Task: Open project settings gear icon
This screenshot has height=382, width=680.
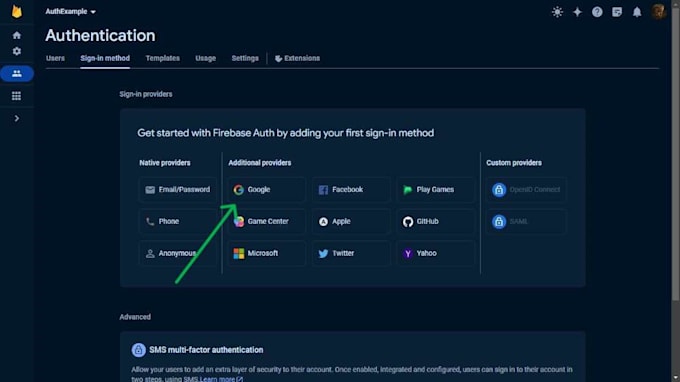Action: click(16, 51)
